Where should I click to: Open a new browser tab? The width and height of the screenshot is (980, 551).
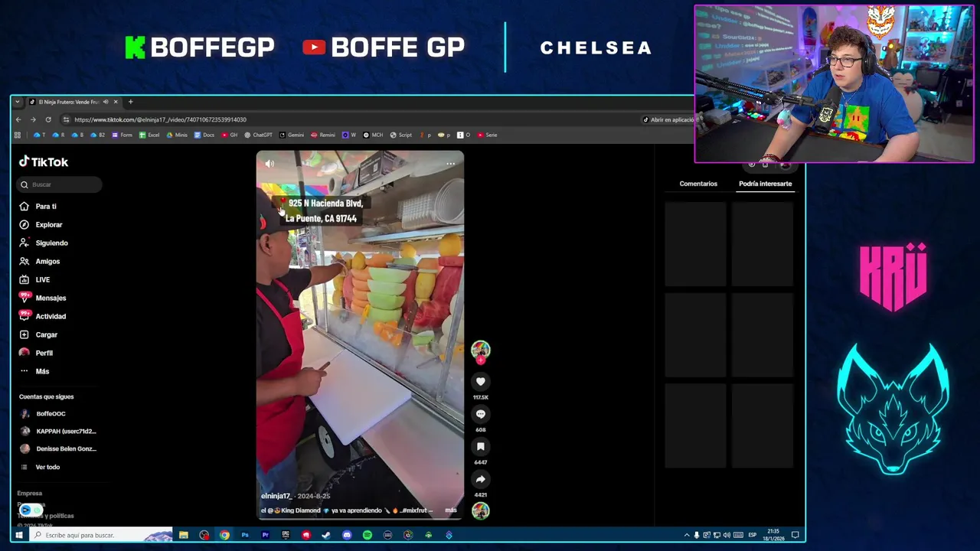pos(130,102)
